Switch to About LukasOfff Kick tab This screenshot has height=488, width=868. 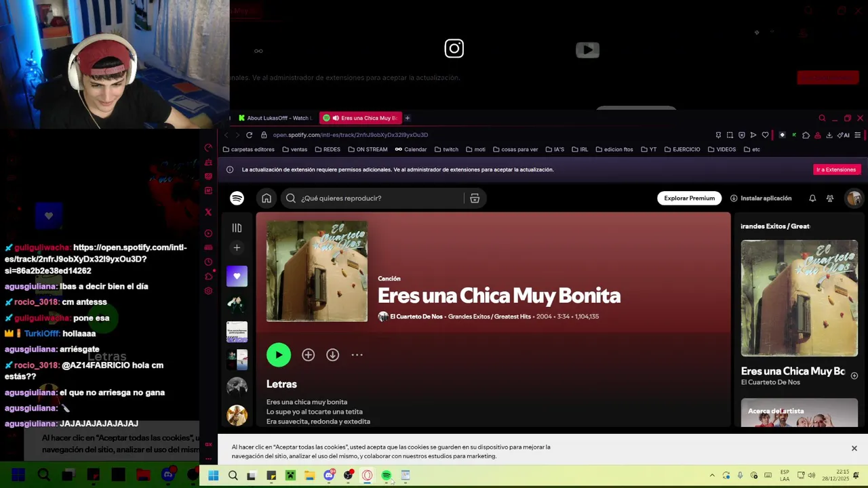(275, 118)
